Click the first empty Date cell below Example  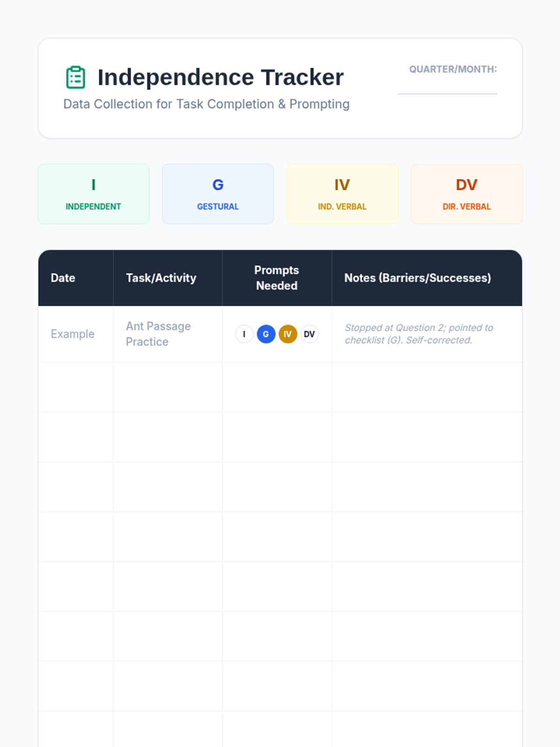point(76,388)
